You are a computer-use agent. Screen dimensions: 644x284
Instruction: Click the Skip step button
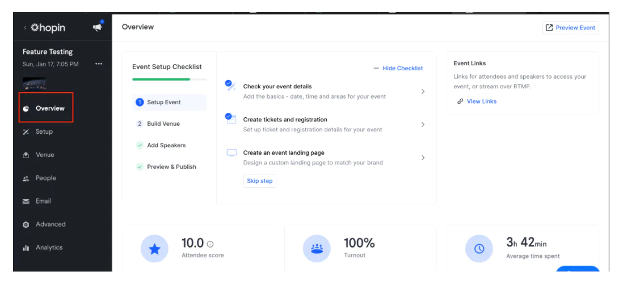[259, 181]
